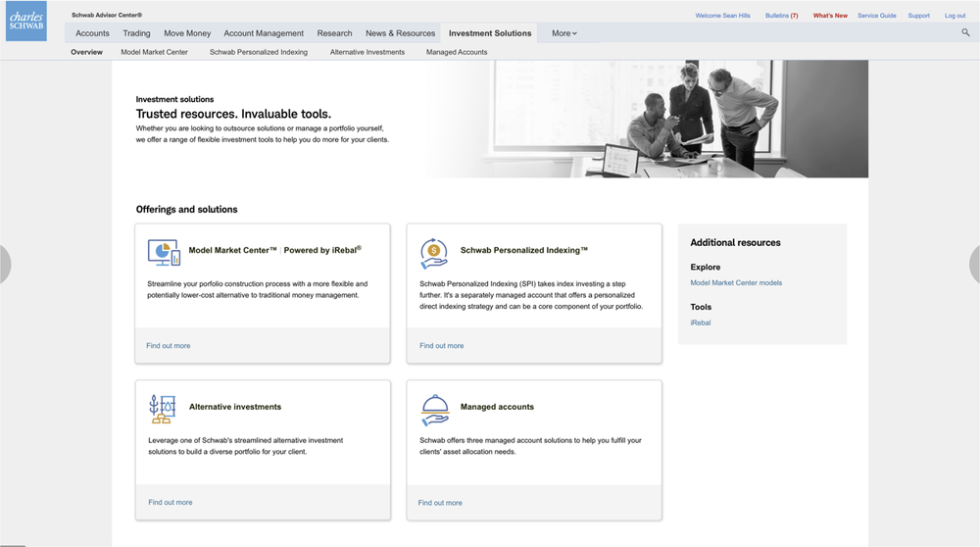Viewport: 980px width, 547px height.
Task: Click the Log out link
Action: [x=955, y=16]
